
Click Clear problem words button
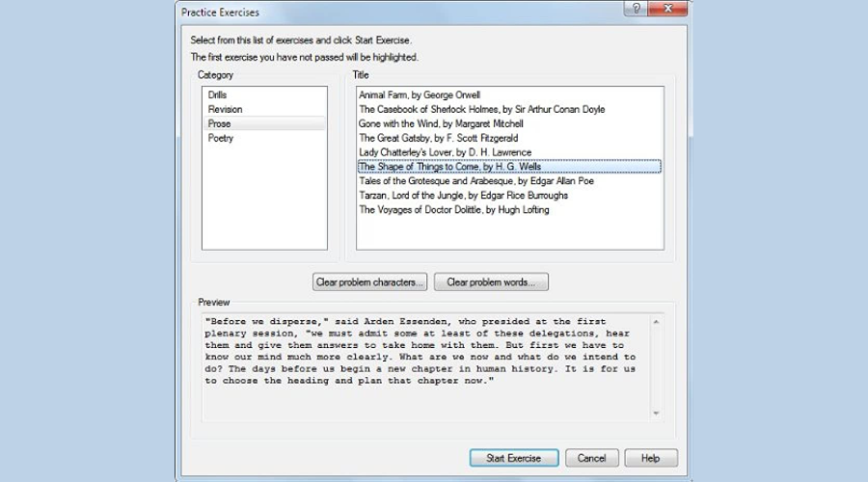point(491,281)
